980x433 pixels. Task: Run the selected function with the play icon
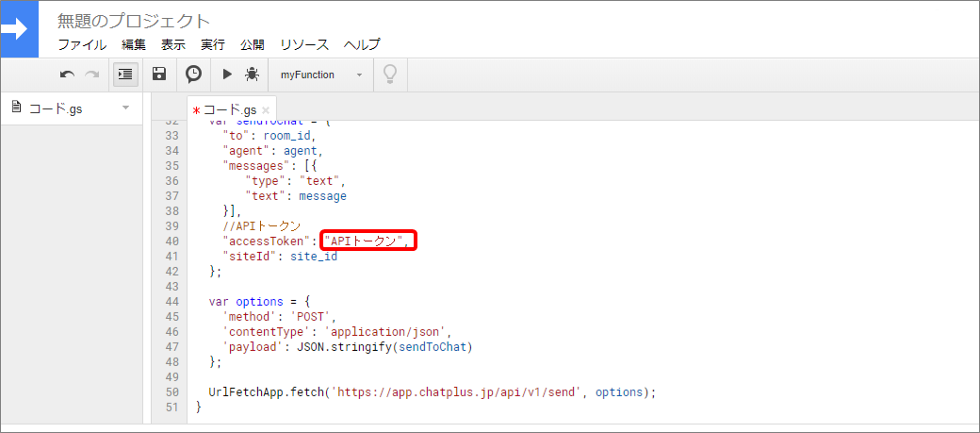click(227, 74)
